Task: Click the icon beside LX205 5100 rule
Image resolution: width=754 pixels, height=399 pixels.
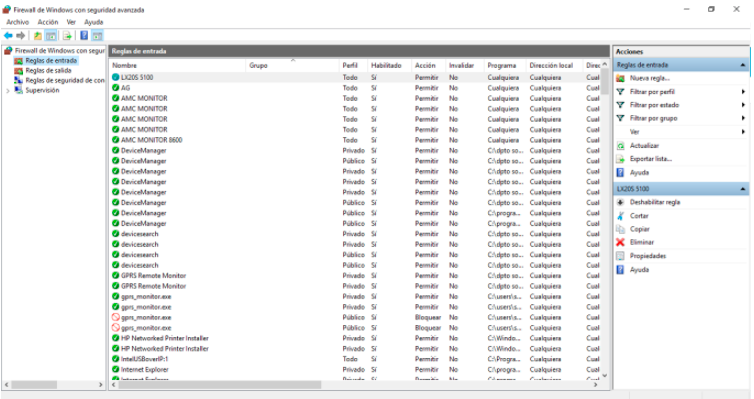Action: [x=115, y=77]
